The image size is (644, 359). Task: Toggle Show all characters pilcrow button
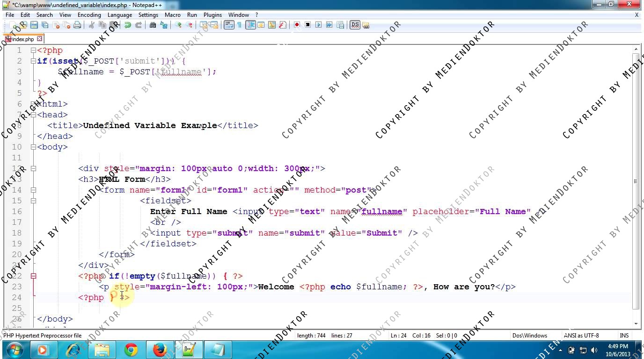(x=239, y=25)
